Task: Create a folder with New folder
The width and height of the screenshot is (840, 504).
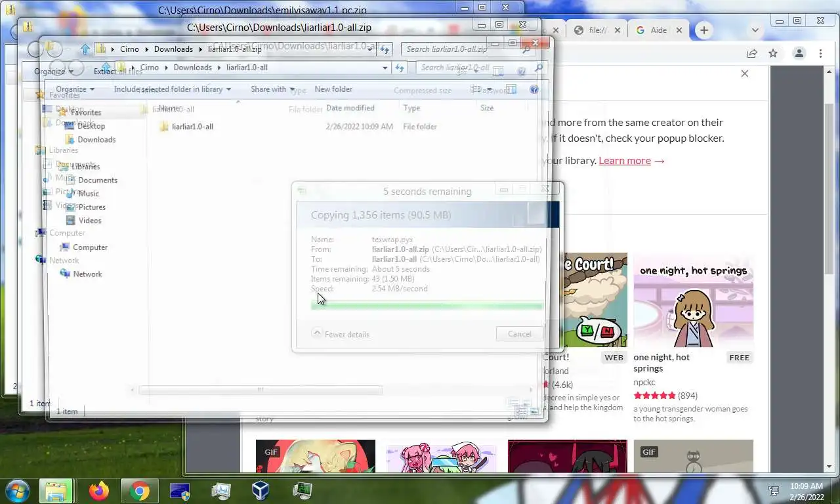Action: 333,89
